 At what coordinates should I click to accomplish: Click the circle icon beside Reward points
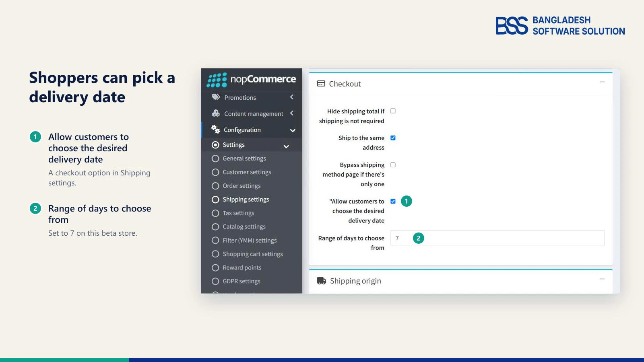coord(215,268)
